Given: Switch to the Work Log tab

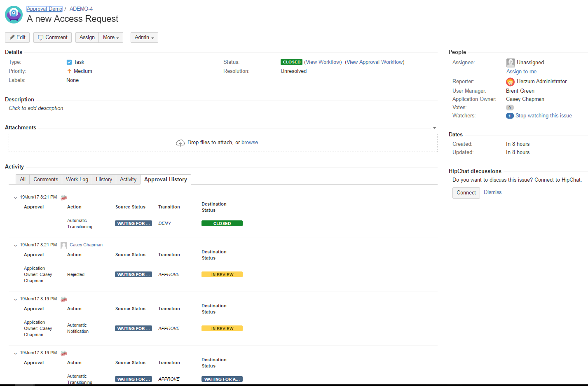Looking at the screenshot, I should [x=77, y=180].
